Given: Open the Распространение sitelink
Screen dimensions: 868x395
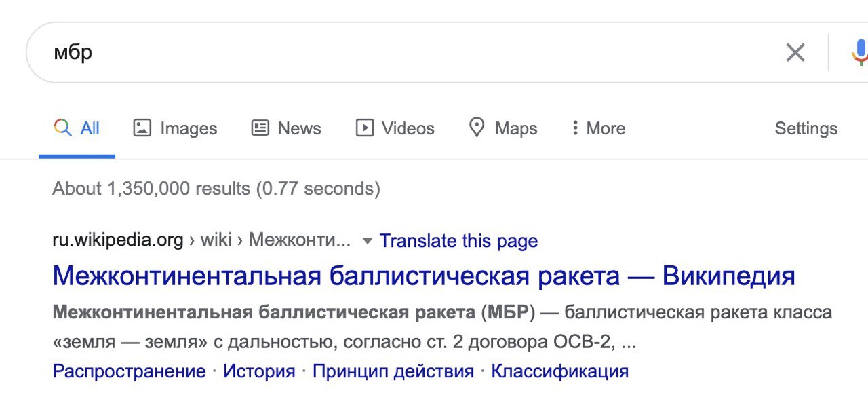Looking at the screenshot, I should [x=129, y=371].
